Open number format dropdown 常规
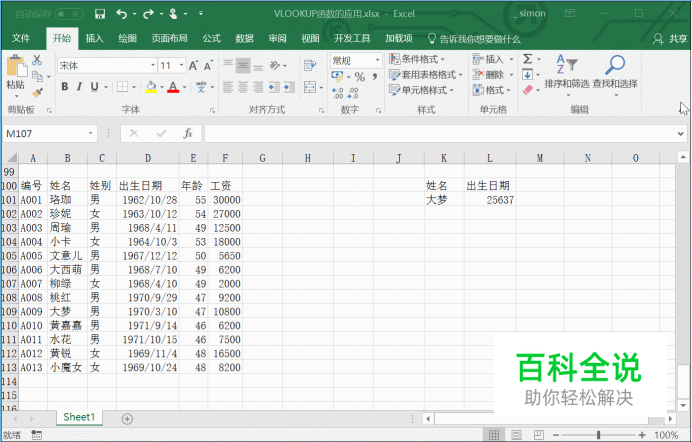 coord(377,60)
